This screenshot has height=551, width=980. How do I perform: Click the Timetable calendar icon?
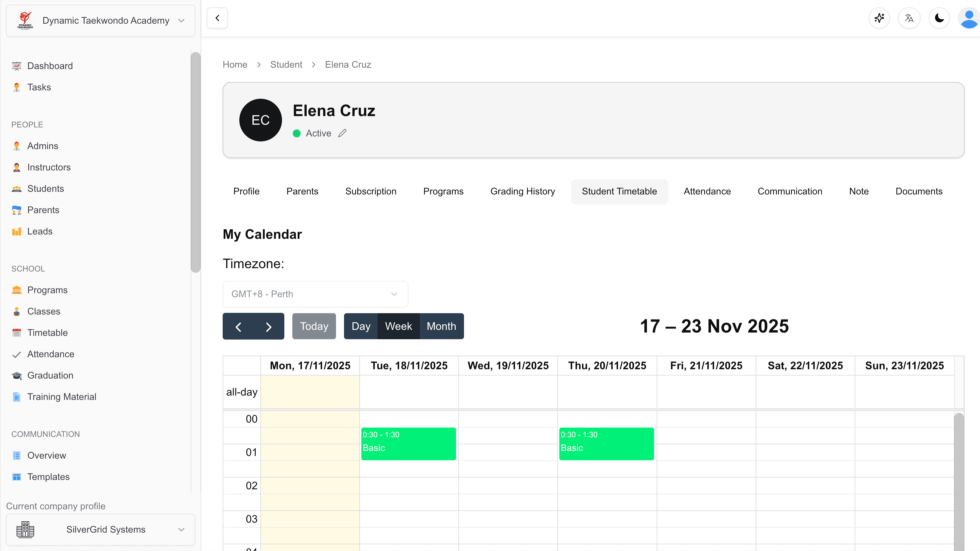(x=16, y=333)
